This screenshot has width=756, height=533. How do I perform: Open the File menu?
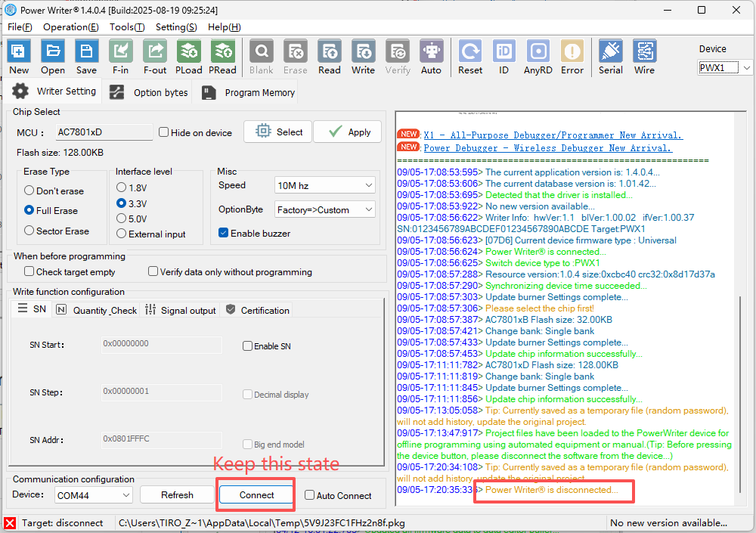(x=20, y=27)
